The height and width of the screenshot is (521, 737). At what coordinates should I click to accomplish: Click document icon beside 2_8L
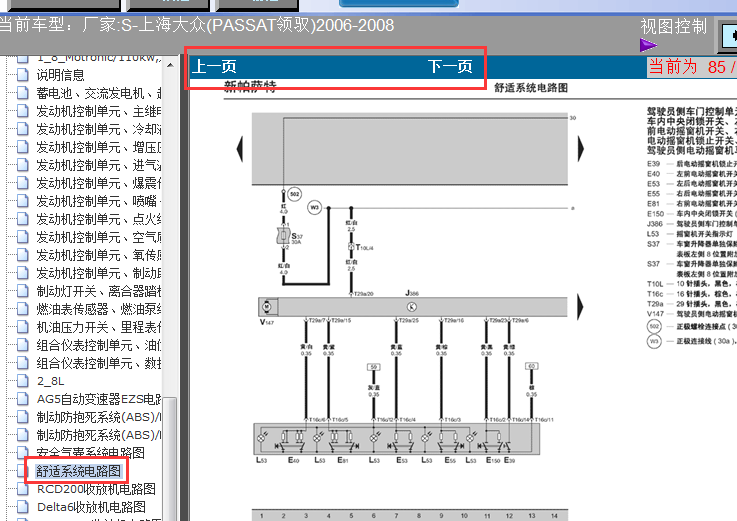23,381
